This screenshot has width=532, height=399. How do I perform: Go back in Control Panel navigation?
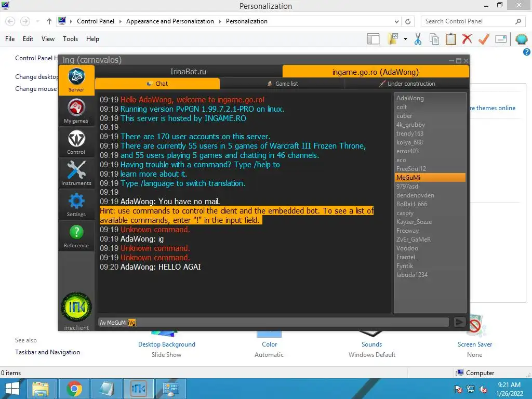10,21
